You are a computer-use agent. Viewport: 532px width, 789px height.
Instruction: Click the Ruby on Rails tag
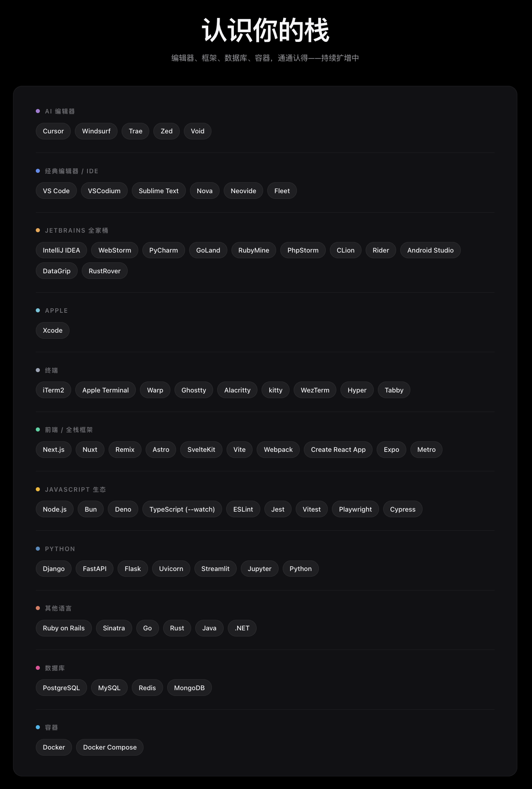[x=64, y=628]
